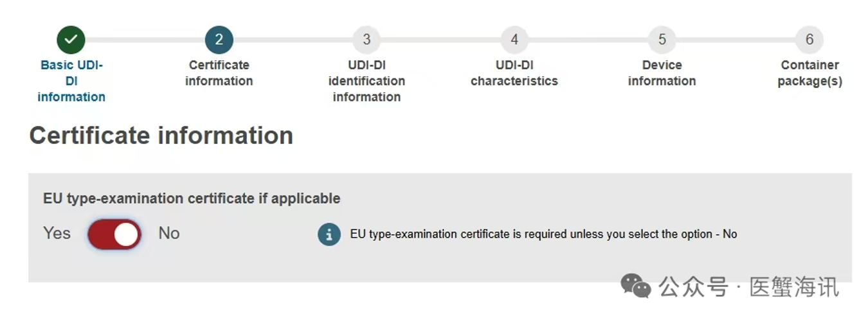Switch to UDI-DI characteristics step label
Viewport: 868px width, 325px height.
514,73
